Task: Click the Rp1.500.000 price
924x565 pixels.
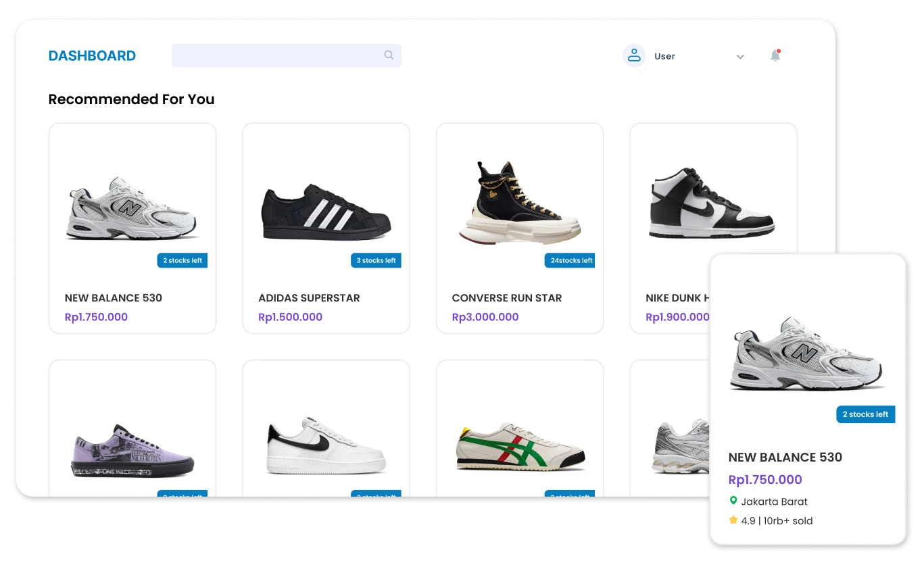Action: pos(291,317)
